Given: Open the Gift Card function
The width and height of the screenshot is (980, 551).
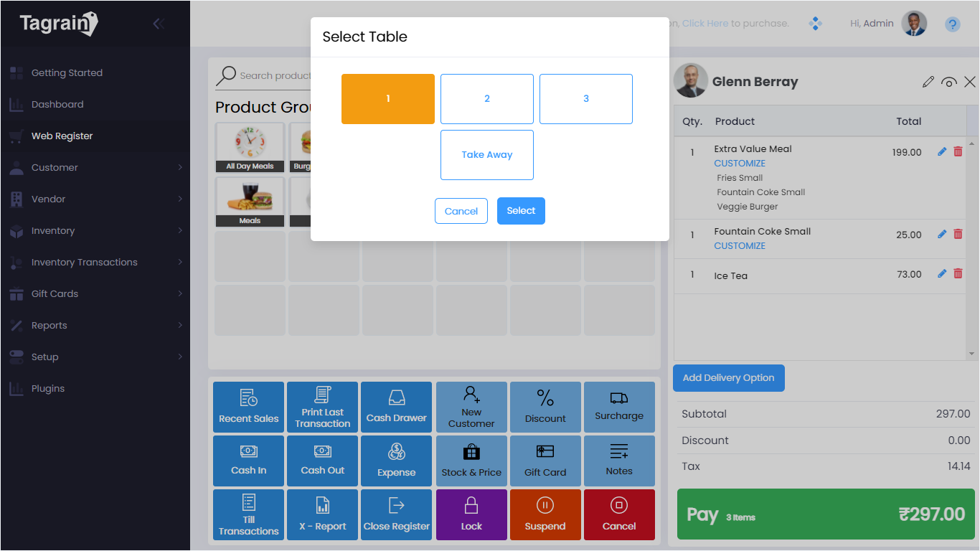Looking at the screenshot, I should point(545,461).
